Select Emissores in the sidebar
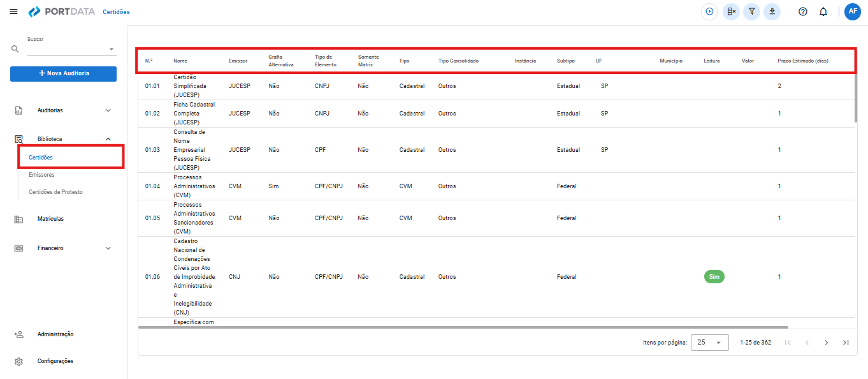868x379 pixels. pyautogui.click(x=41, y=174)
